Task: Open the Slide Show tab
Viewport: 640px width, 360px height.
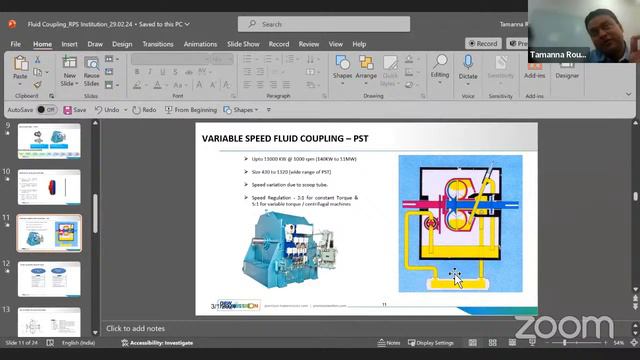Action: tap(243, 44)
